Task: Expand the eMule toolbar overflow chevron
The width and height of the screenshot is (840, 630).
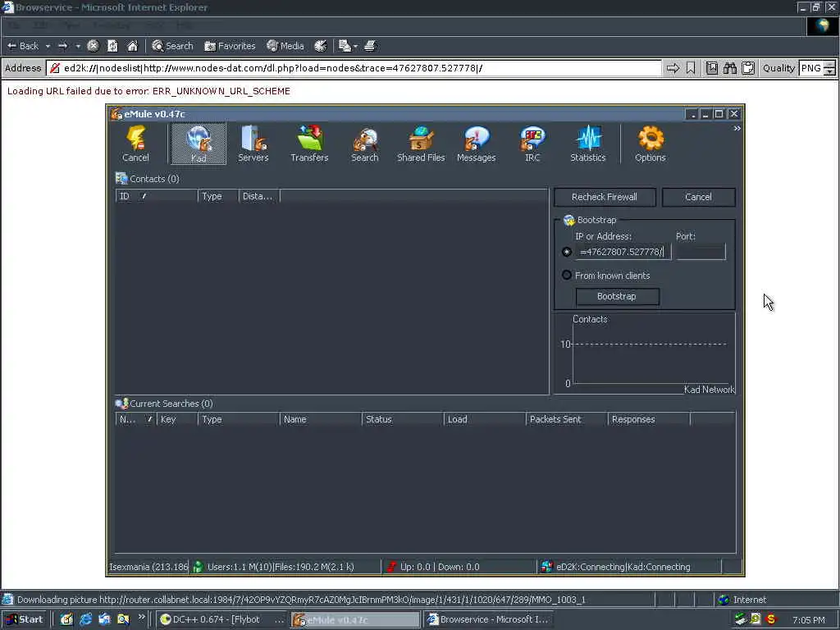Action: [737, 129]
